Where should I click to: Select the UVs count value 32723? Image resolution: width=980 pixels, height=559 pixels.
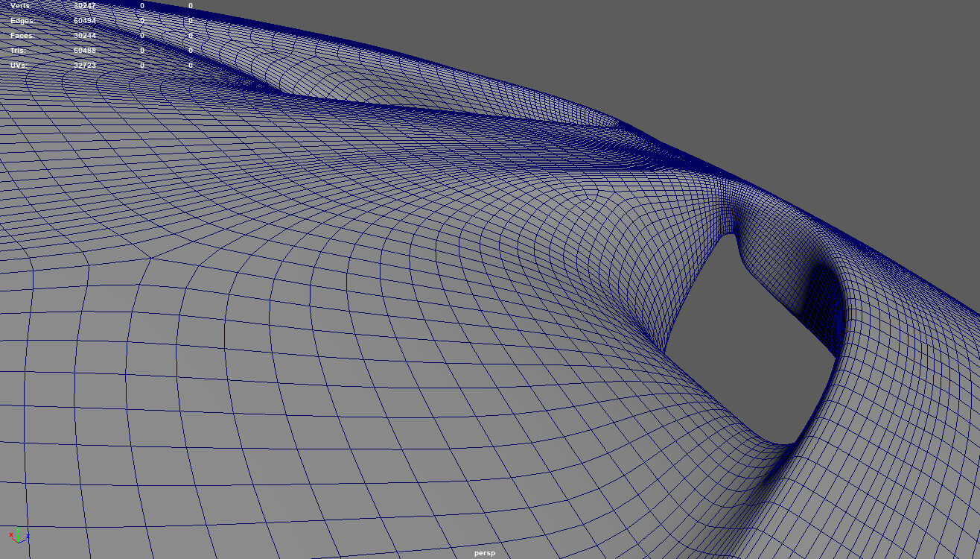click(85, 66)
